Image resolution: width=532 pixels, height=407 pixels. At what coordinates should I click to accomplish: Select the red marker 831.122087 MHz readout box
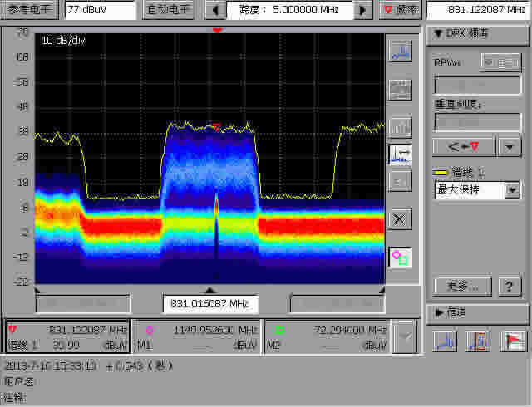coord(67,336)
